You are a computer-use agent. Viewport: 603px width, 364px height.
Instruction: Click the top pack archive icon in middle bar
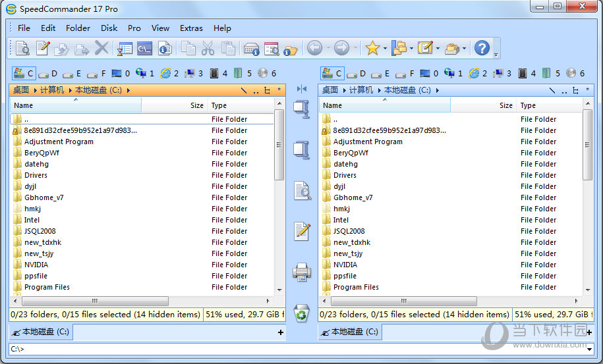pos(302,109)
